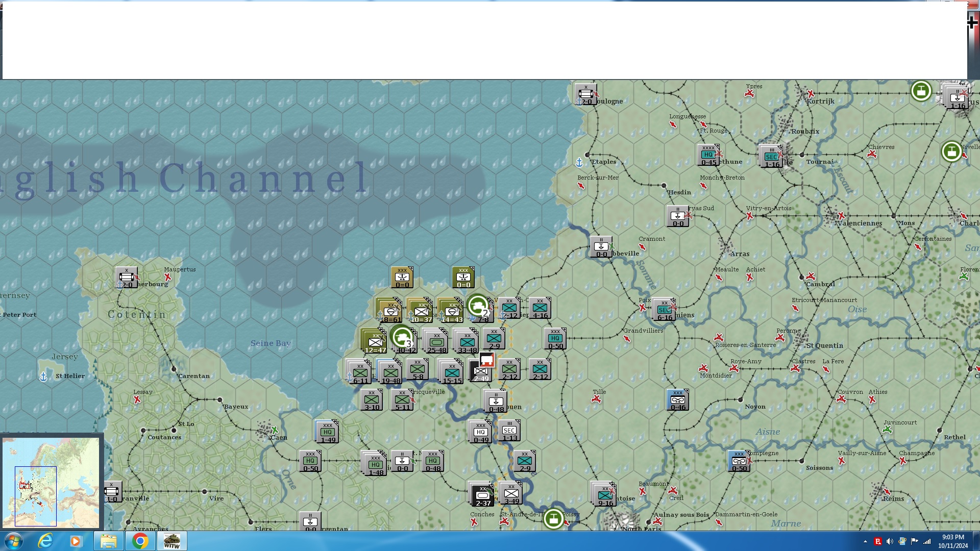Select the amphibious HQ counter 0=0 on the left
The width and height of the screenshot is (980, 551).
[402, 278]
